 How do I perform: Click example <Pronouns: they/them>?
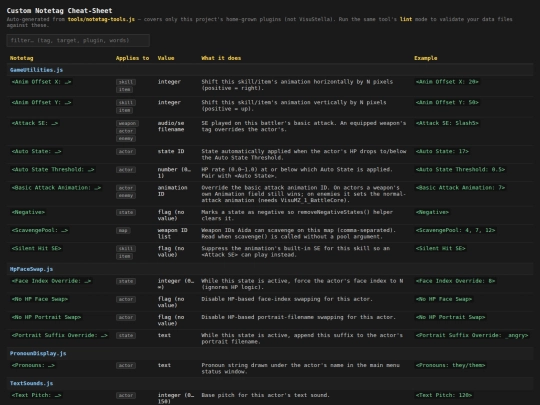tap(450, 365)
